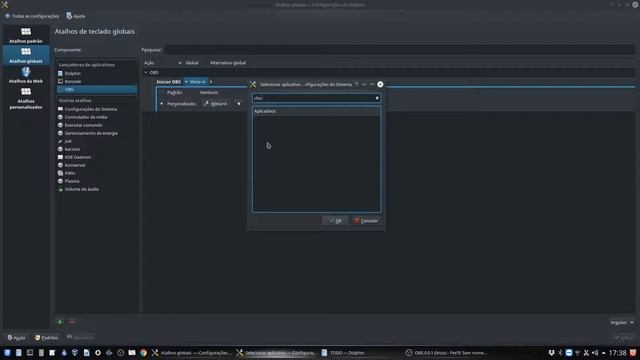Open the Ajuda toolbar button
The width and height of the screenshot is (640, 360).
coord(76,16)
